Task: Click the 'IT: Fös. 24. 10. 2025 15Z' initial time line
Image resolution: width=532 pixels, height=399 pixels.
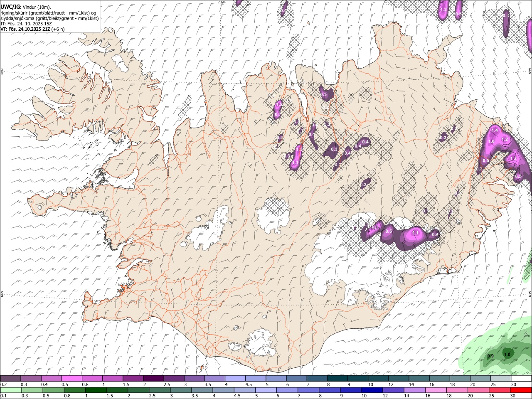Action: pos(26,24)
